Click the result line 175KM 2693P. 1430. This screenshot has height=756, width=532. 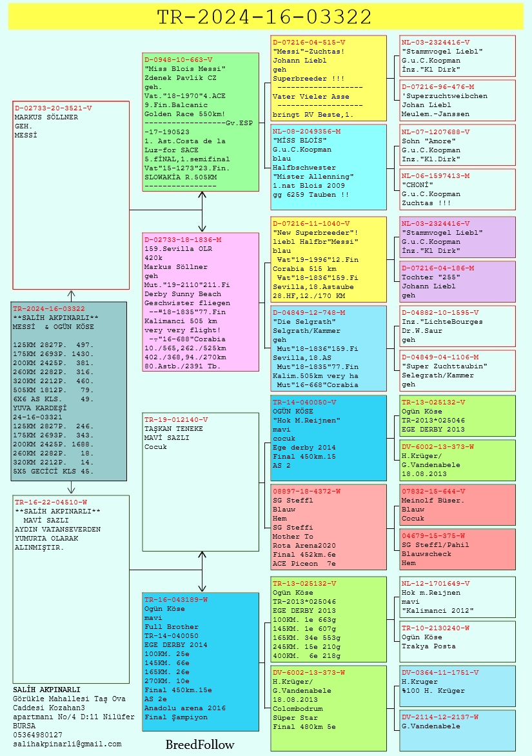(53, 354)
